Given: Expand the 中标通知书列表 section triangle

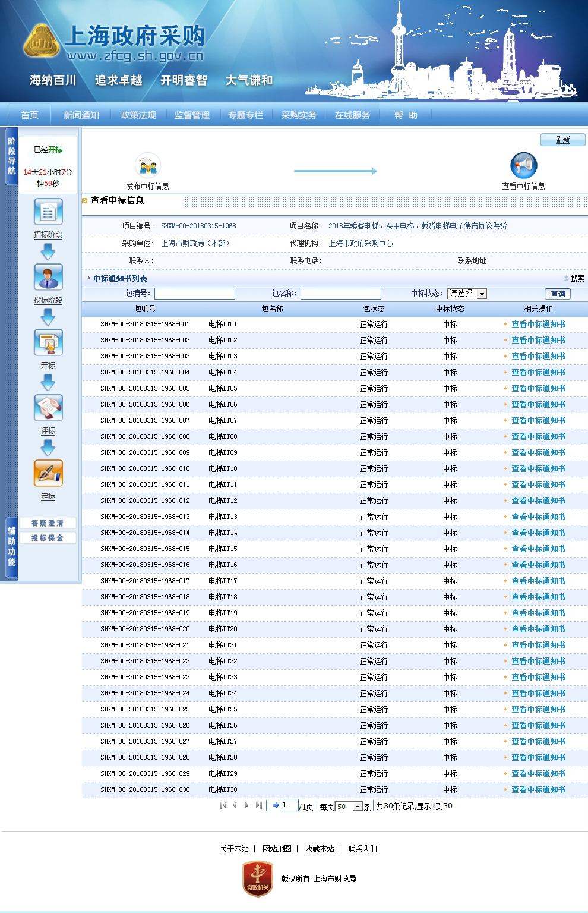Looking at the screenshot, I should coord(89,278).
